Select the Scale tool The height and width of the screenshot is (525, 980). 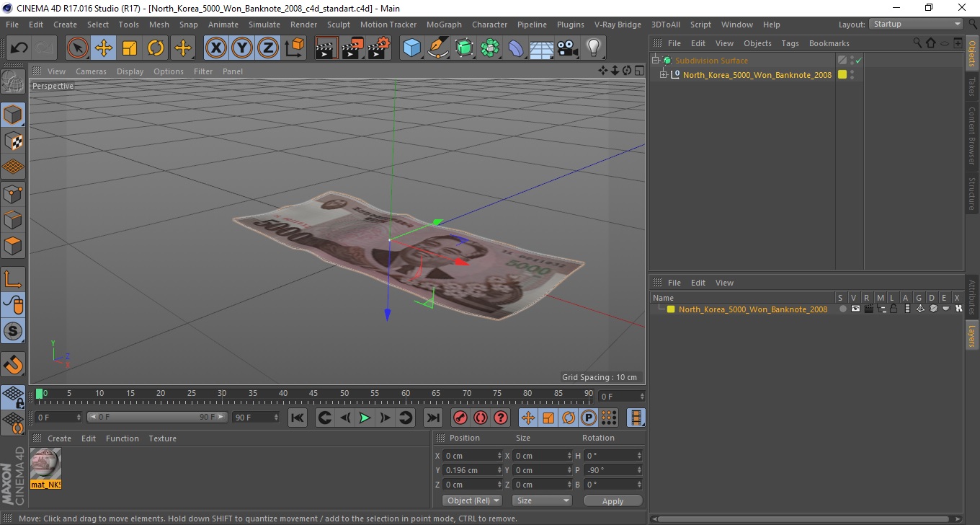tap(130, 48)
